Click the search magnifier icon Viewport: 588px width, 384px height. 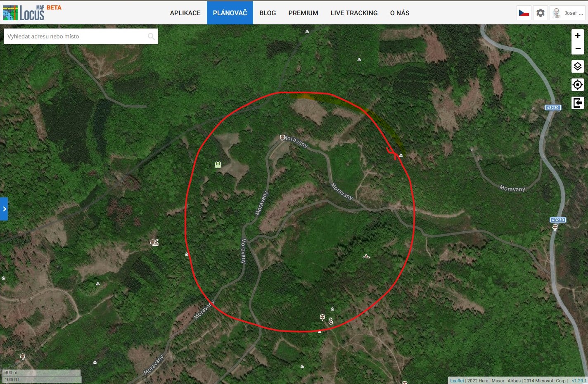[x=151, y=36]
